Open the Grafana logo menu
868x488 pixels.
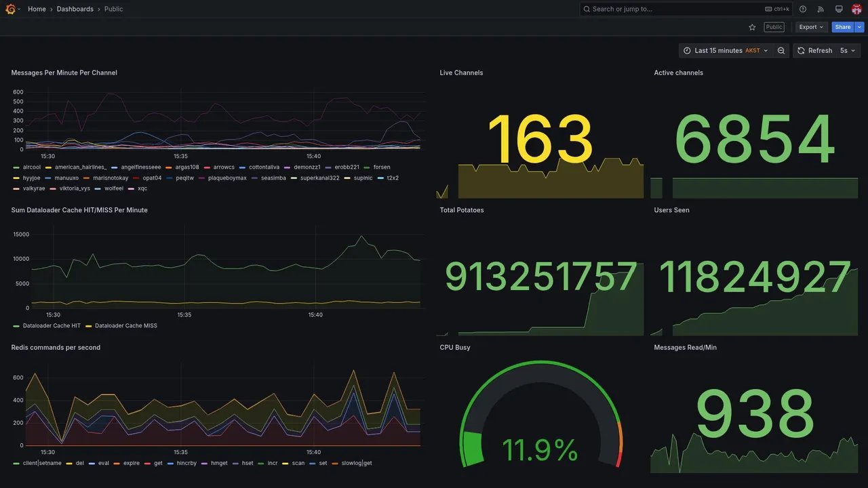10,9
